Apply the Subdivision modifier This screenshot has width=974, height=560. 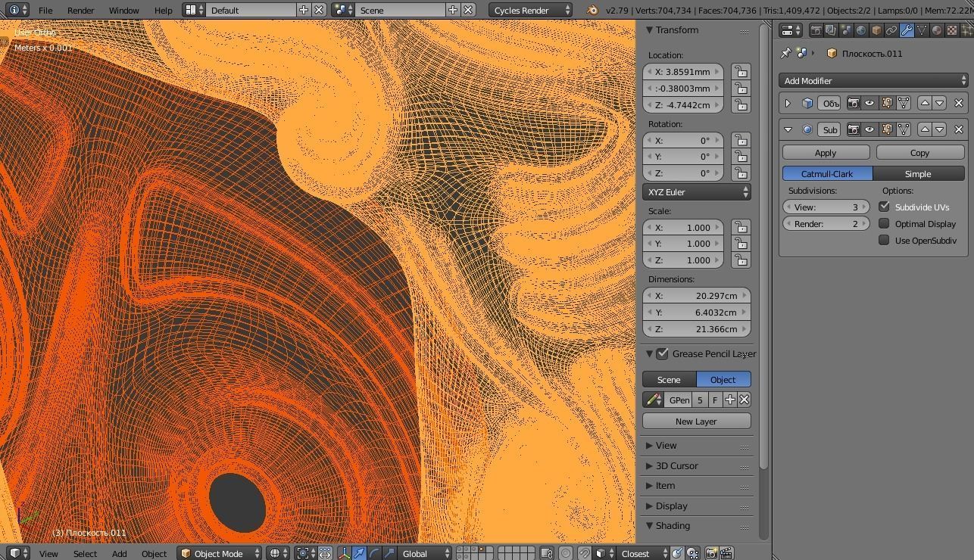[x=826, y=152]
